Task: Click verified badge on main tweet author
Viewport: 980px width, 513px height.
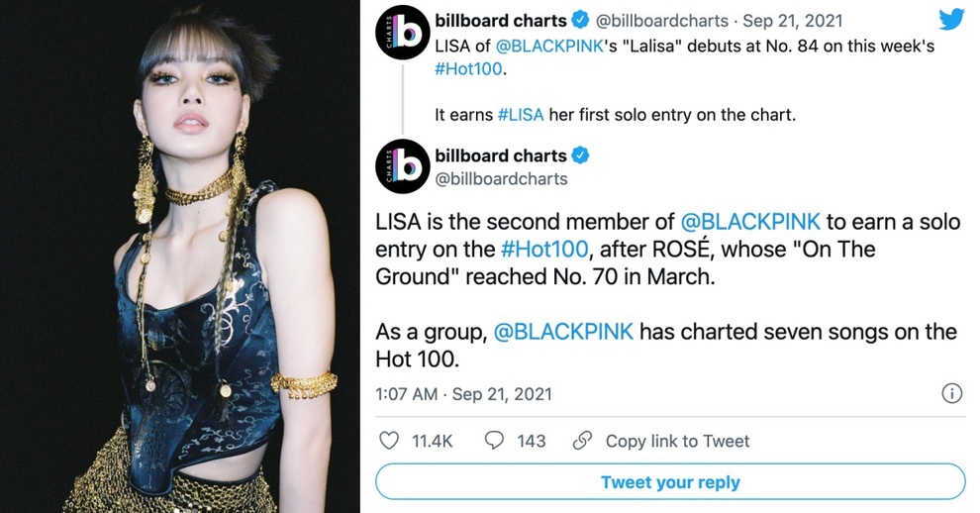Action: tap(581, 155)
